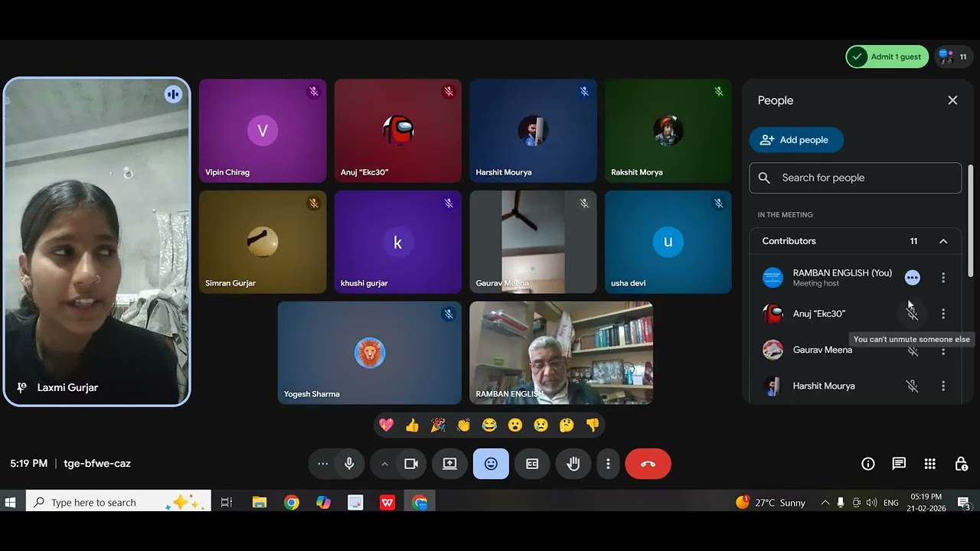The height and width of the screenshot is (551, 980).
Task: Collapse the Contributors list
Action: click(943, 241)
